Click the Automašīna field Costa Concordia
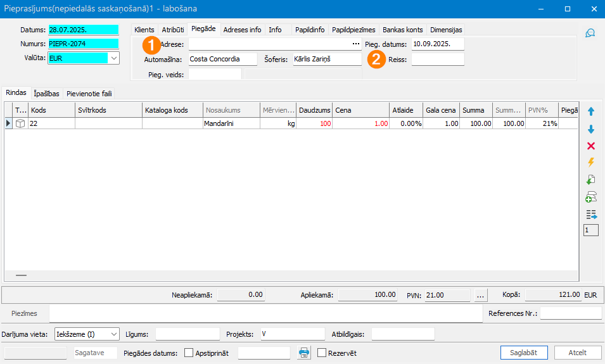 coord(222,59)
